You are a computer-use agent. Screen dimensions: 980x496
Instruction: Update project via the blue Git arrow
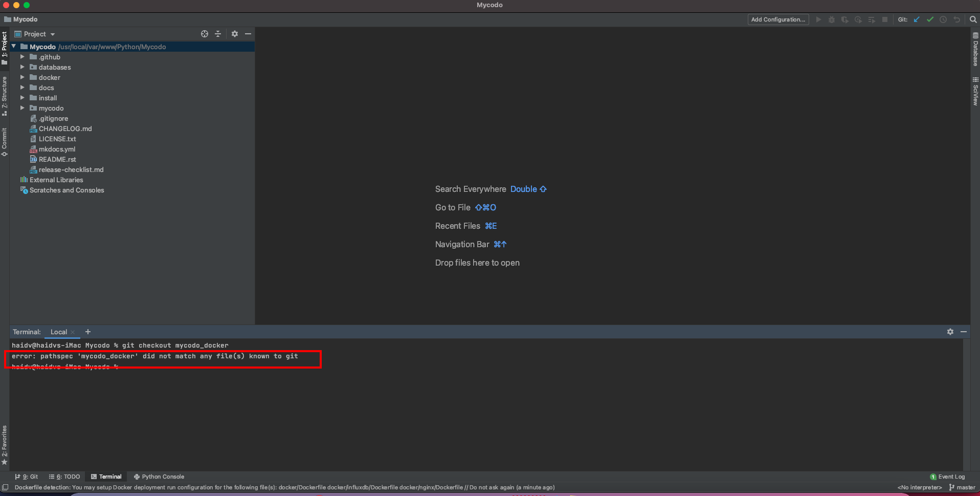(x=916, y=19)
